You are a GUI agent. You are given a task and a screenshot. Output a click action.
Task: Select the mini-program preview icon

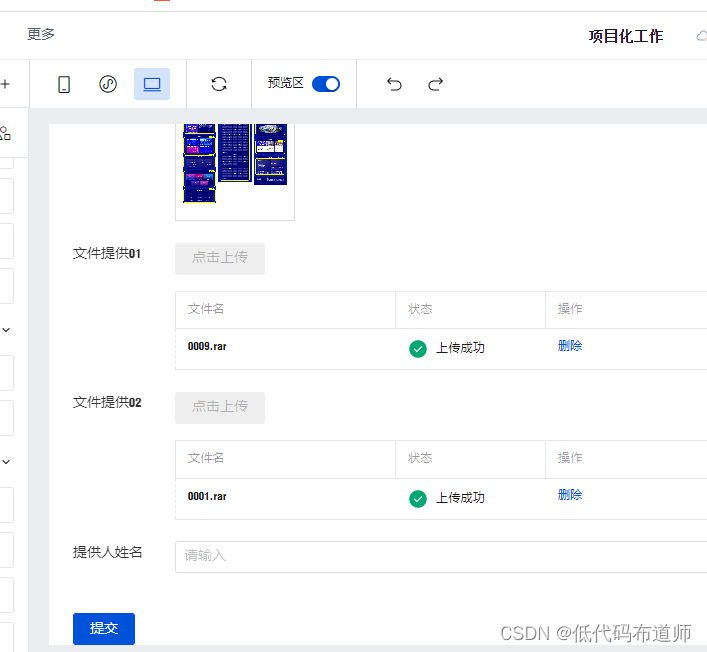[x=108, y=84]
